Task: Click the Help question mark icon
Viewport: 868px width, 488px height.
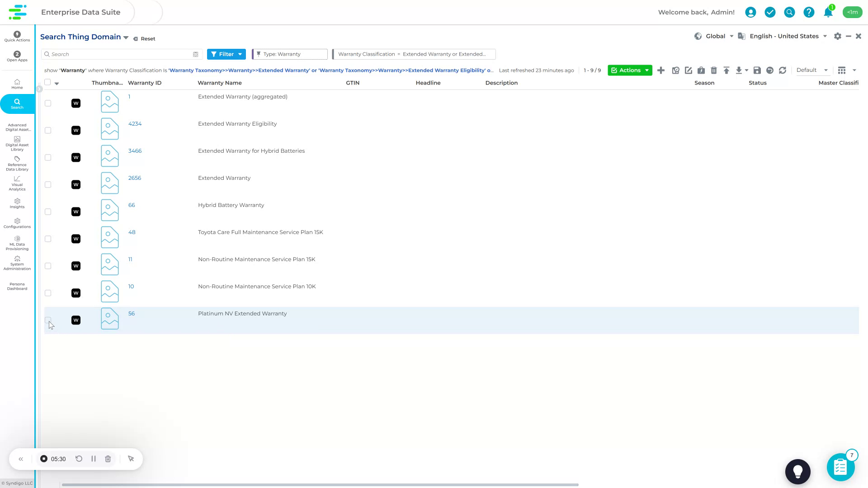Action: coord(809,12)
